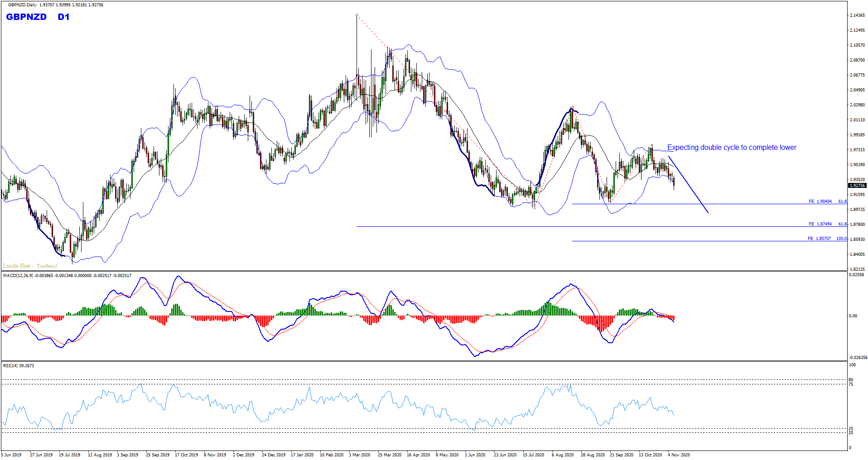
Task: Click the 1.82135 price scale value
Action: click(x=857, y=269)
